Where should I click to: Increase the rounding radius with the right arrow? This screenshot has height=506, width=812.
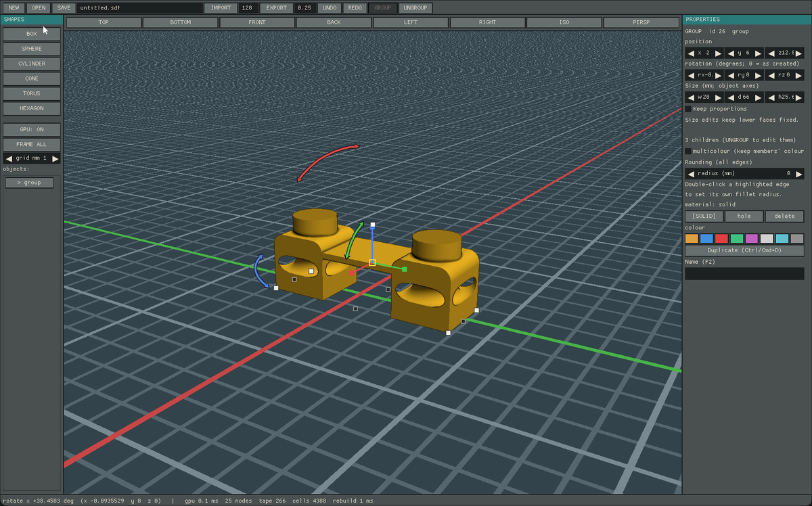(799, 174)
